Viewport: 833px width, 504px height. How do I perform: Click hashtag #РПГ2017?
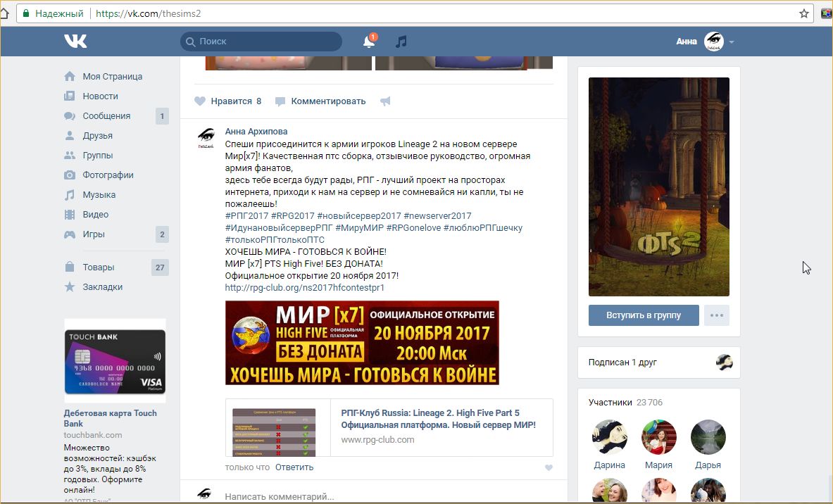pyautogui.click(x=246, y=215)
